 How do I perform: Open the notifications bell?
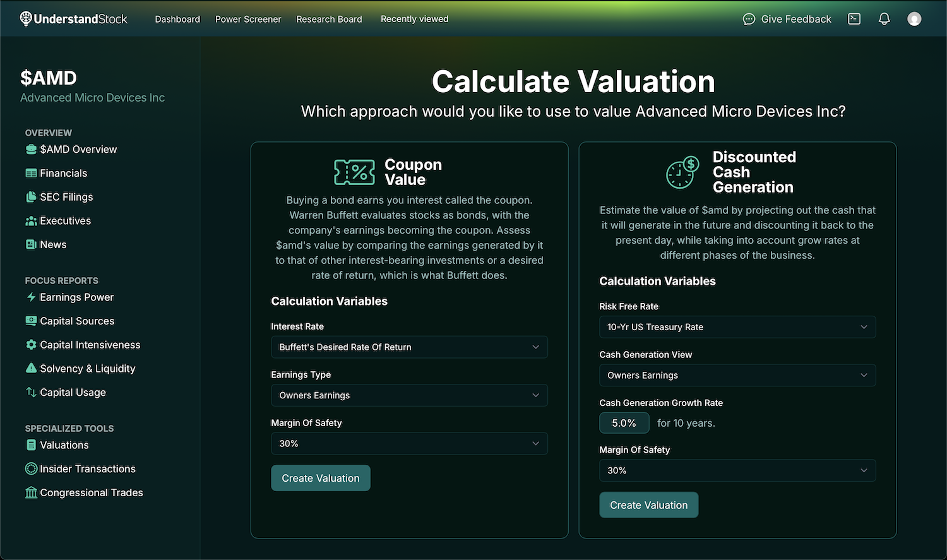(884, 19)
